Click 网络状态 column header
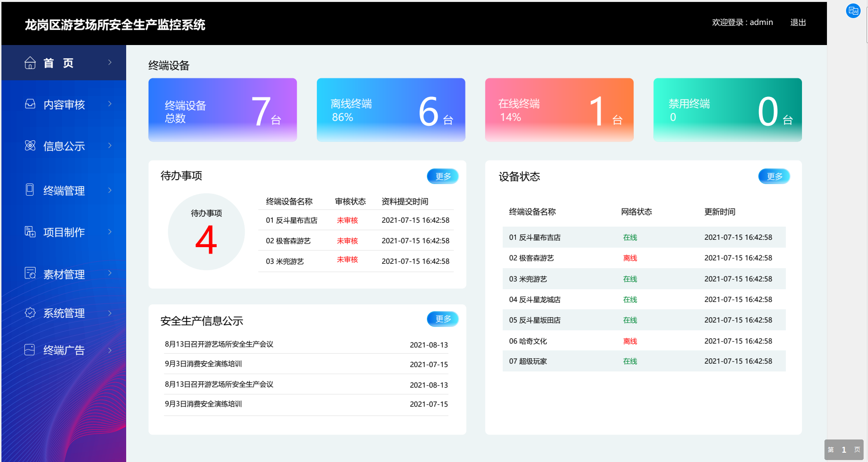 (x=636, y=212)
